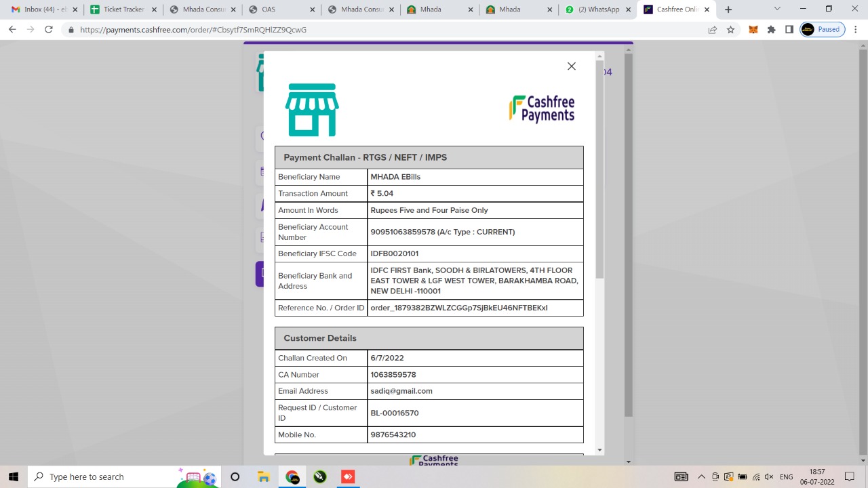Switch to the Ticket Tracker tab
This screenshot has width=868, height=488.
(x=123, y=9)
